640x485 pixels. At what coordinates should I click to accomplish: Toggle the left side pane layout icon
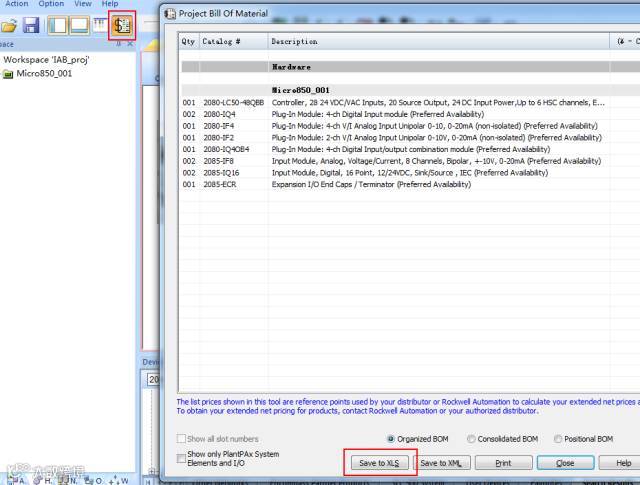(57, 25)
